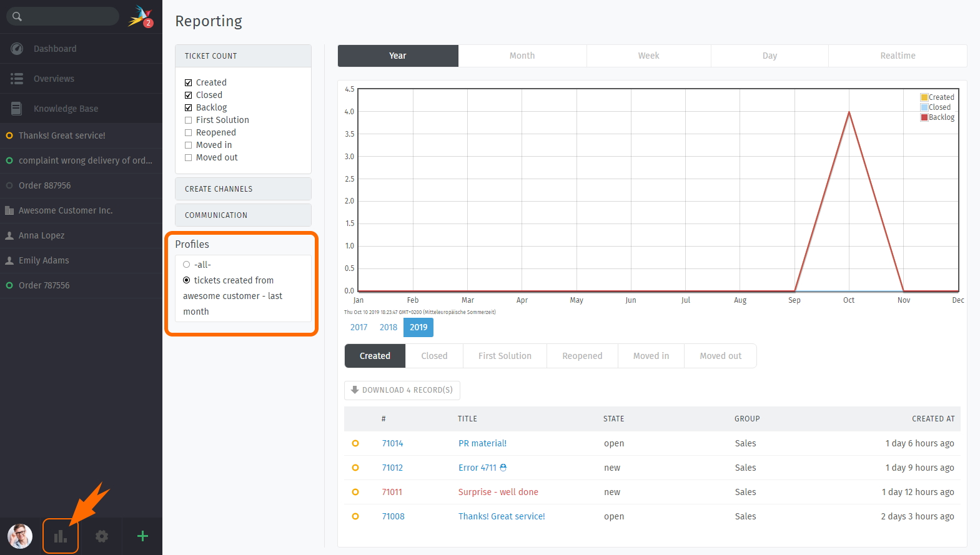Click status circle of ticket 71008
Image resolution: width=980 pixels, height=555 pixels.
tap(355, 516)
